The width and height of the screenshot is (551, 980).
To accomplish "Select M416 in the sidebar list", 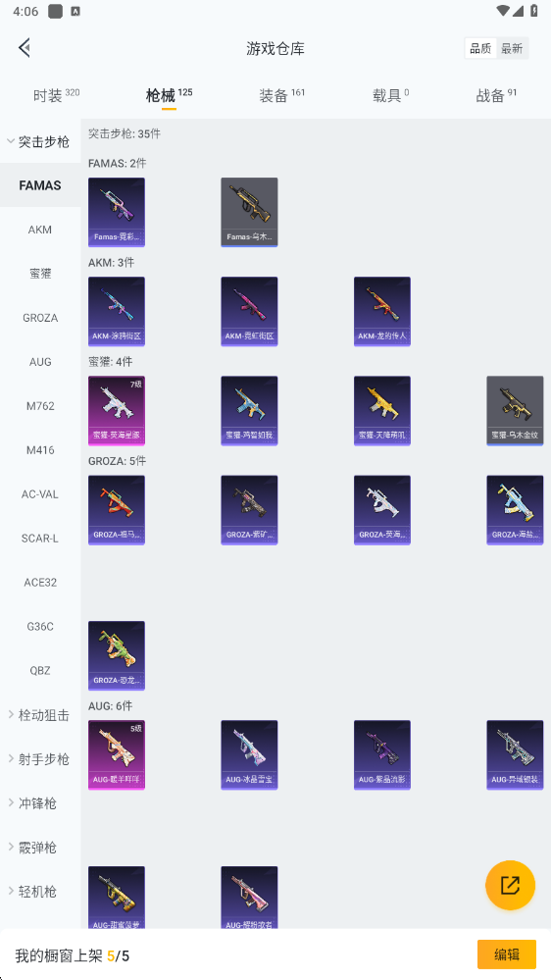I will [x=40, y=450].
